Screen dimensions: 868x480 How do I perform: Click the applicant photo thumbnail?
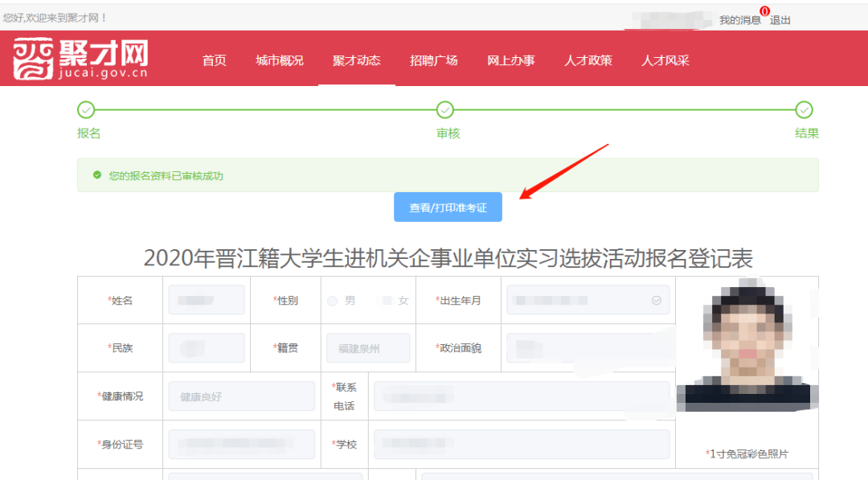[746, 346]
